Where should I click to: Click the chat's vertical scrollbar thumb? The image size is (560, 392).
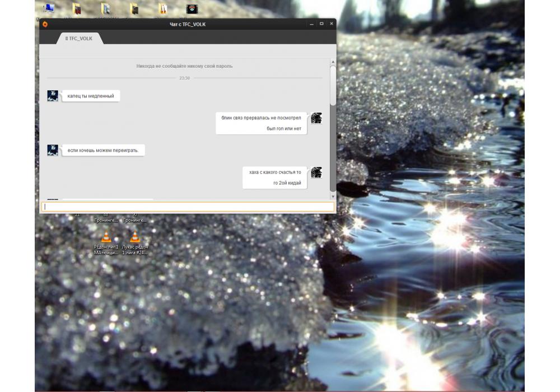coord(333,85)
